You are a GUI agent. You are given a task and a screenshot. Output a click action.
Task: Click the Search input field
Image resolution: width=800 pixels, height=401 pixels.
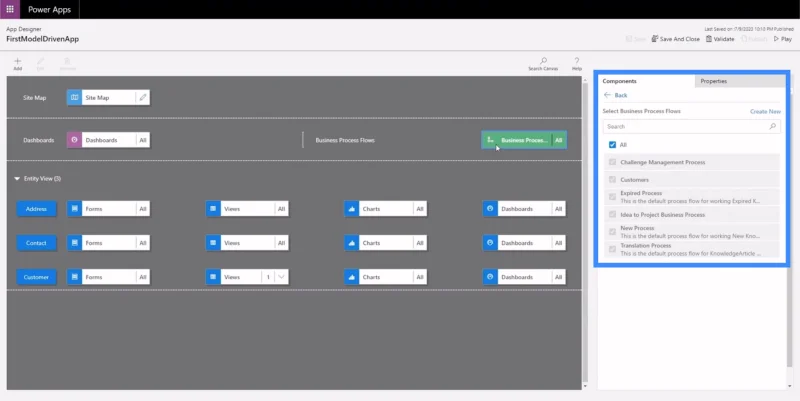pyautogui.click(x=691, y=127)
